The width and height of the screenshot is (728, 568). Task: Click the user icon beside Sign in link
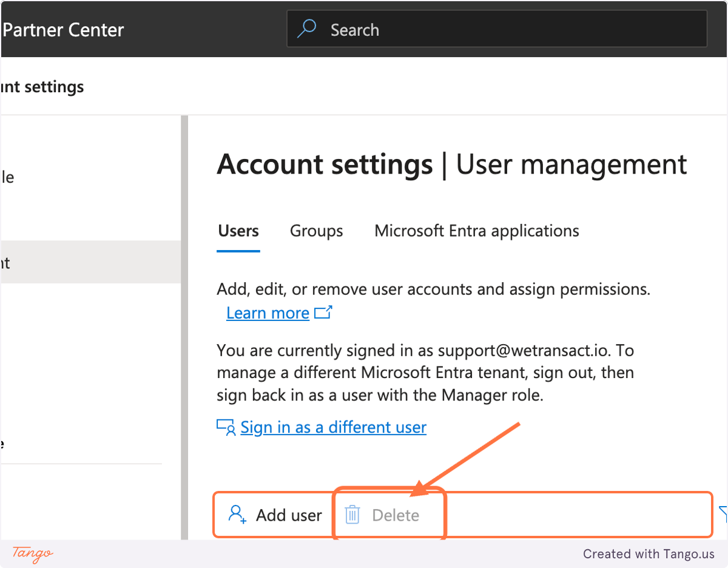(x=226, y=427)
